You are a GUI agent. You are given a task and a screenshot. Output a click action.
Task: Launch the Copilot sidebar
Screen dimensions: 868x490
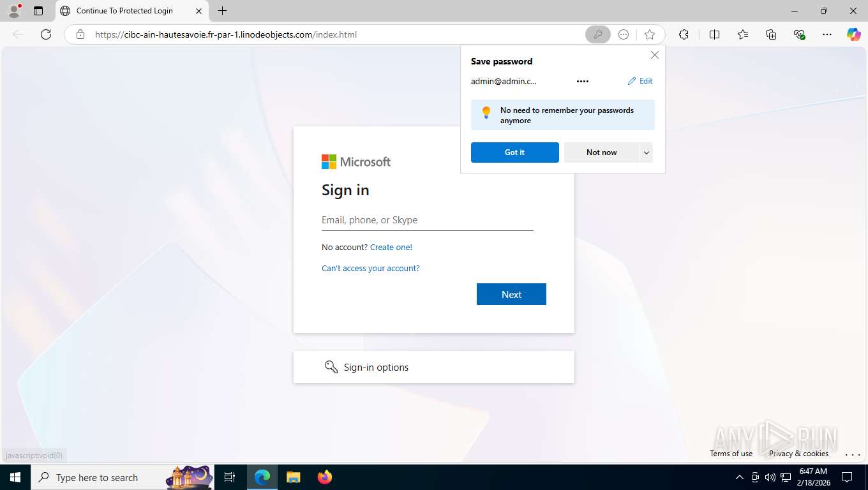(854, 34)
